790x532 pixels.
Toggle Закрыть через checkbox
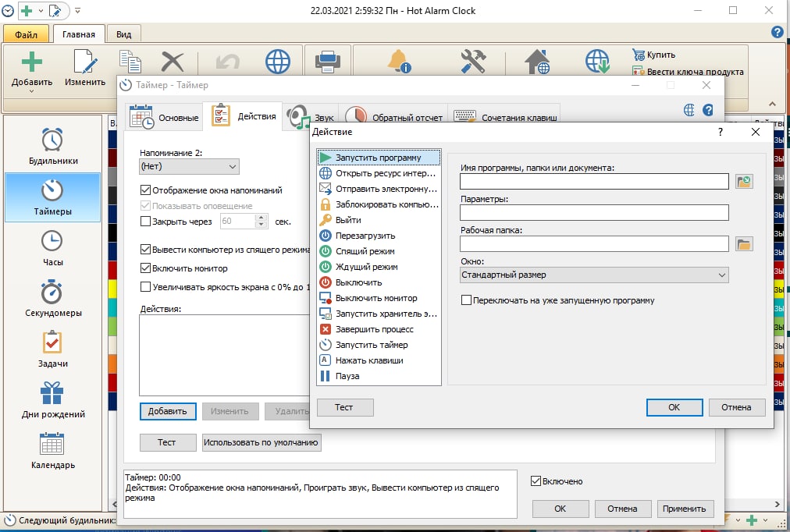[x=145, y=221]
